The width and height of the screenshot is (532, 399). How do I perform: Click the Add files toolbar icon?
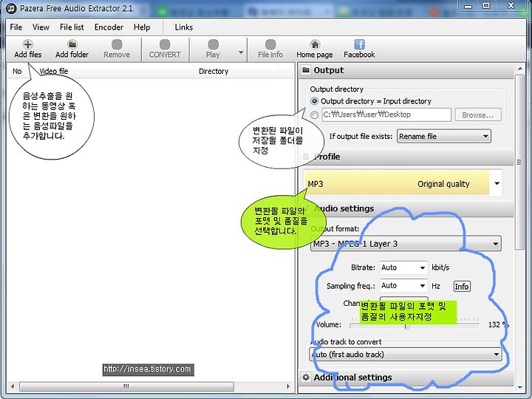click(28, 44)
